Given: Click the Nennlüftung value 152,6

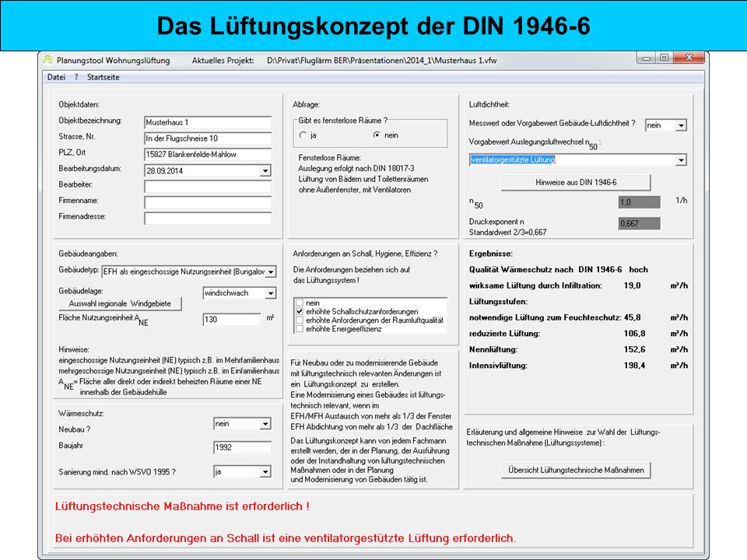Looking at the screenshot, I should click(x=635, y=349).
